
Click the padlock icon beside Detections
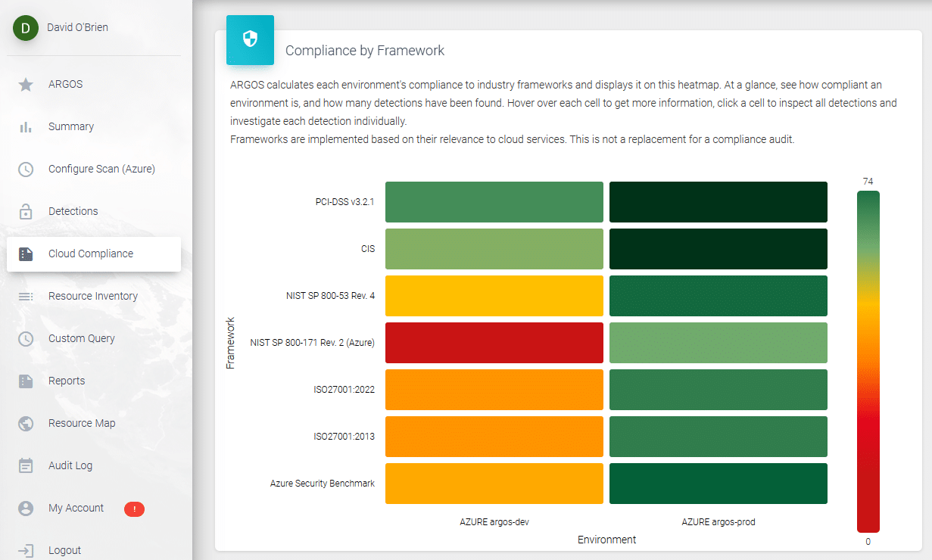[23, 211]
